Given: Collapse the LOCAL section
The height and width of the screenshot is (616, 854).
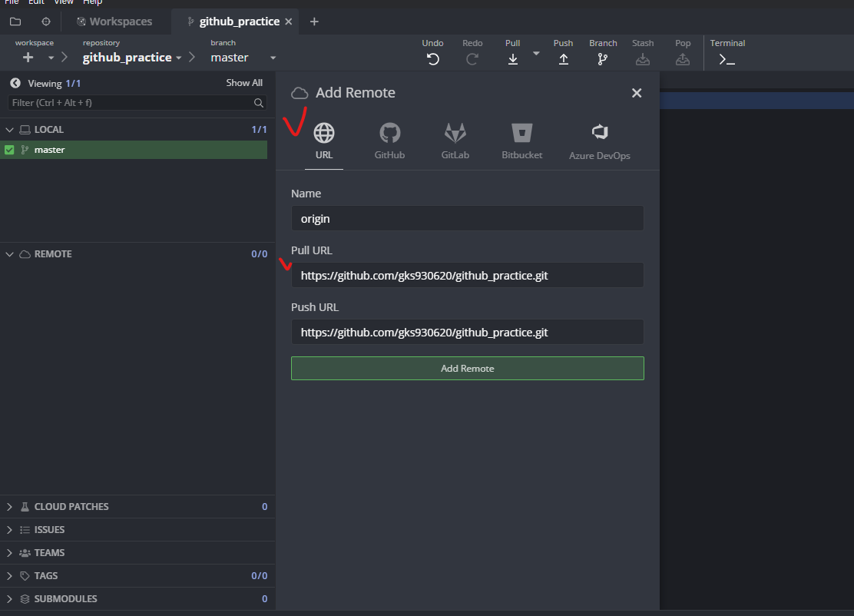Looking at the screenshot, I should point(9,130).
